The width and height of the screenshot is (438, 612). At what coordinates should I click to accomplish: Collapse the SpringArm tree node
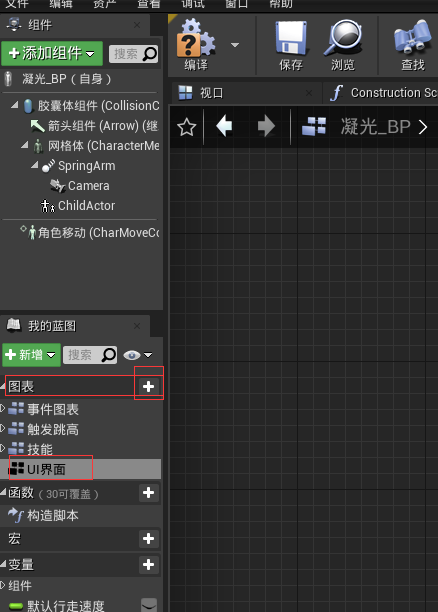click(35, 165)
